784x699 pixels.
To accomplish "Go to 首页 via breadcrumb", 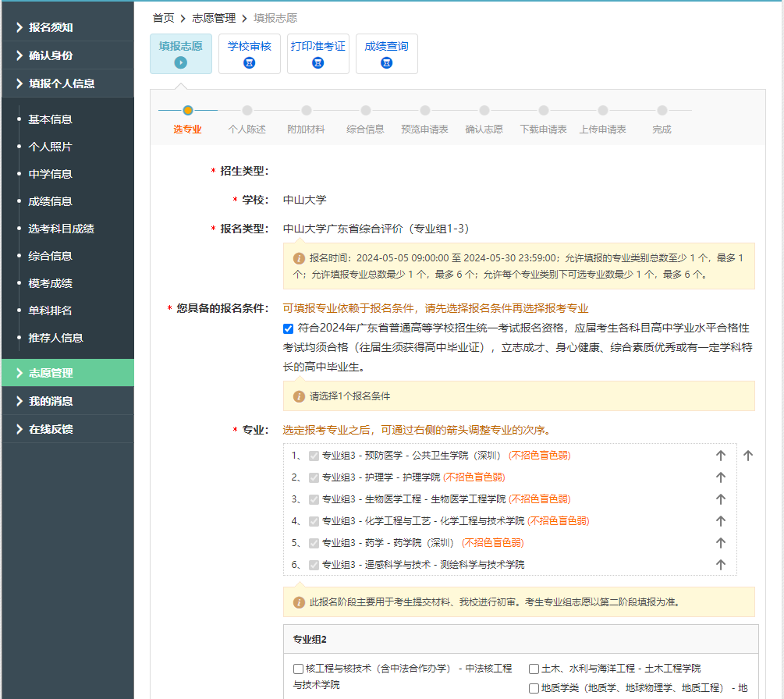I will [x=164, y=18].
